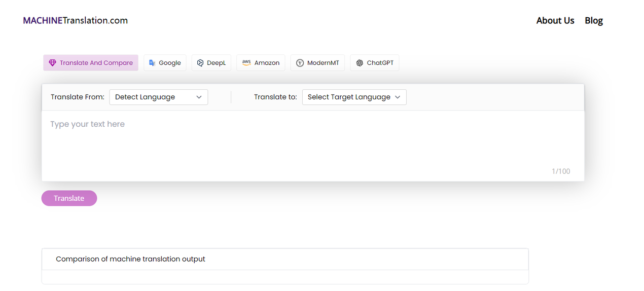Open the Select Target Language dropdown
The width and height of the screenshot is (644, 291).
[354, 97]
